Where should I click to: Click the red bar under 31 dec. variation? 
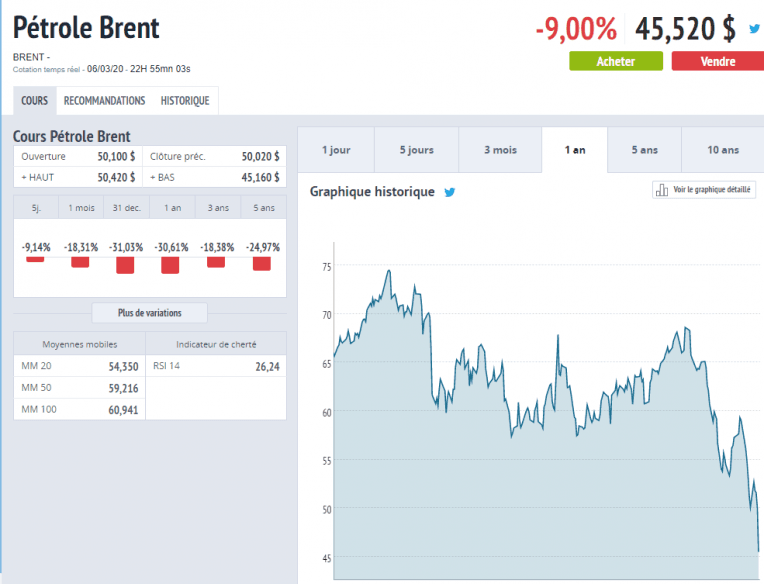(125, 265)
